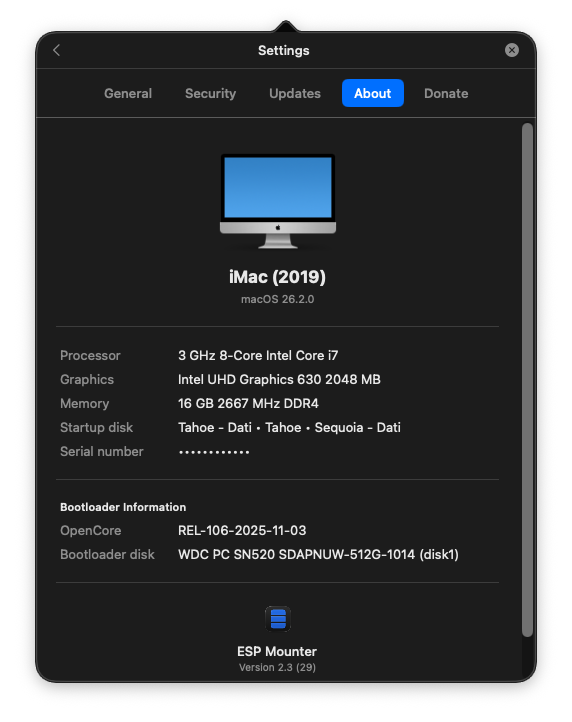This screenshot has height=722, width=572.
Task: Select the About tab
Action: (373, 93)
